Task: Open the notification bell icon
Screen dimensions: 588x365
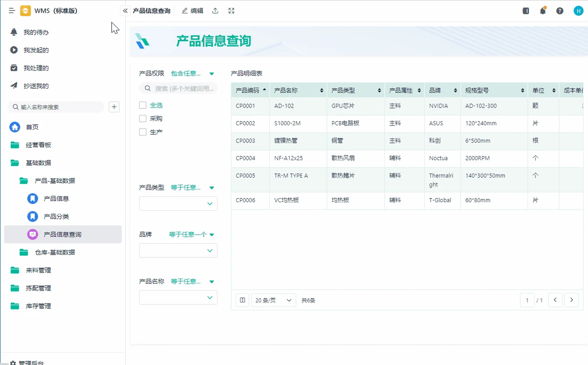Action: coord(543,11)
